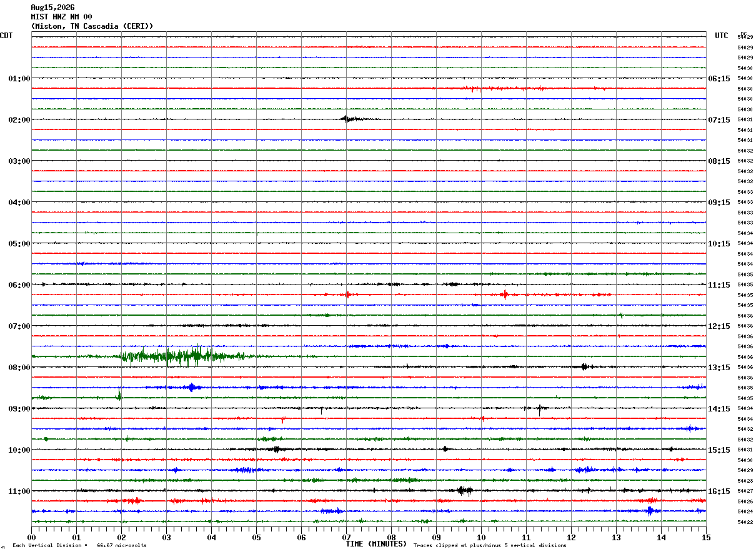
Task: Click the black burst on the 11:00 trace
Action: click(x=464, y=491)
